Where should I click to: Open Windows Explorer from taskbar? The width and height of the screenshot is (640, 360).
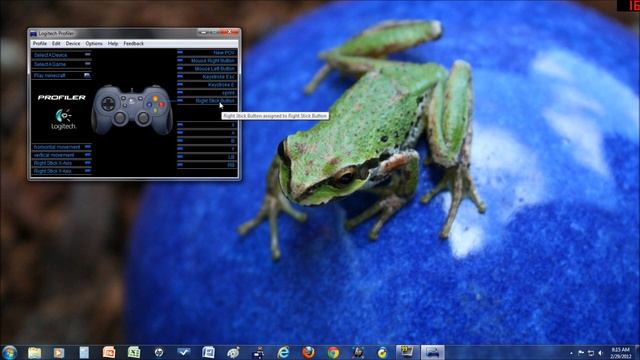point(34,352)
